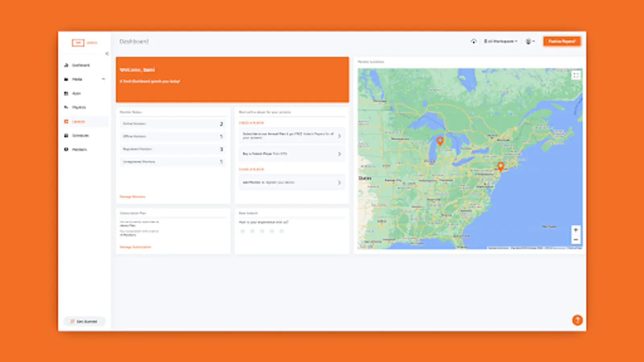Screen dimensions: 644x362
Task: Open the Manage Subscription link
Action: (135, 247)
